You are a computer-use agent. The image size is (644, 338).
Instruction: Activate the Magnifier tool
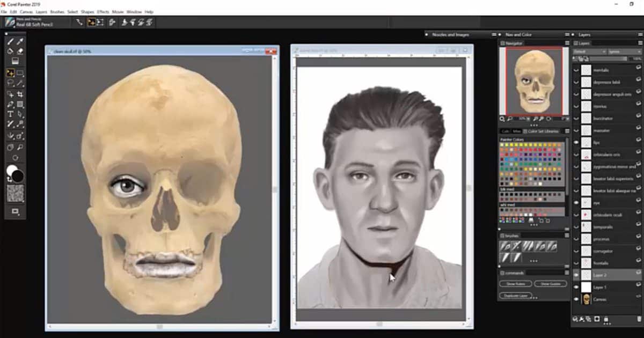point(20,146)
